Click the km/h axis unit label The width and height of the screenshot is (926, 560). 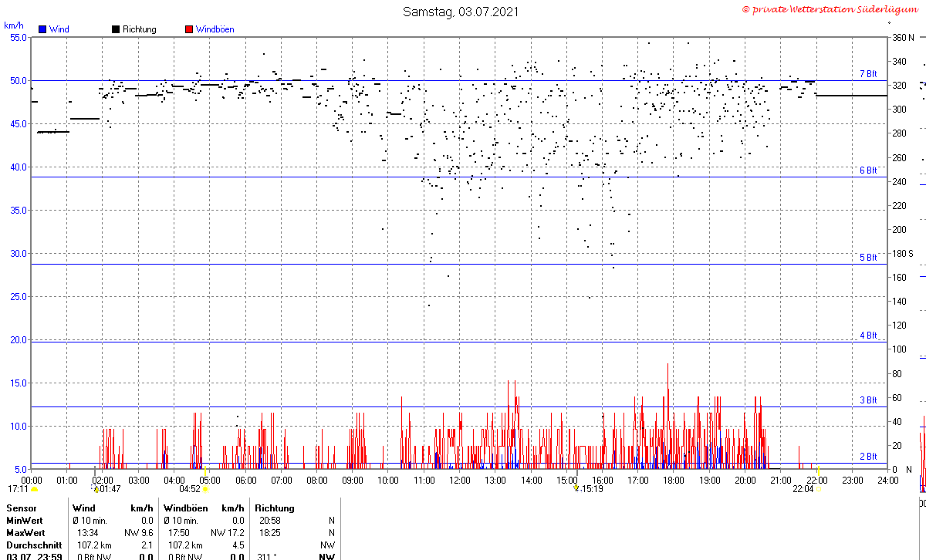click(x=14, y=25)
